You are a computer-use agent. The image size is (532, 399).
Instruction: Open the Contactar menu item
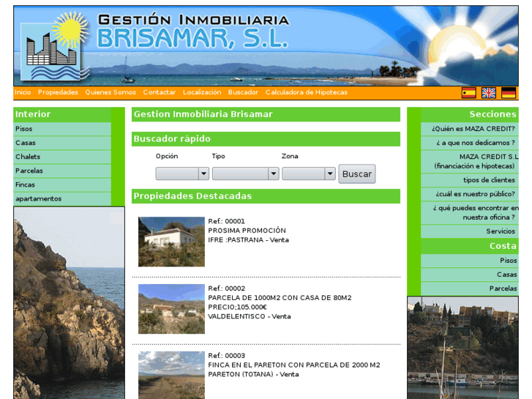click(159, 92)
